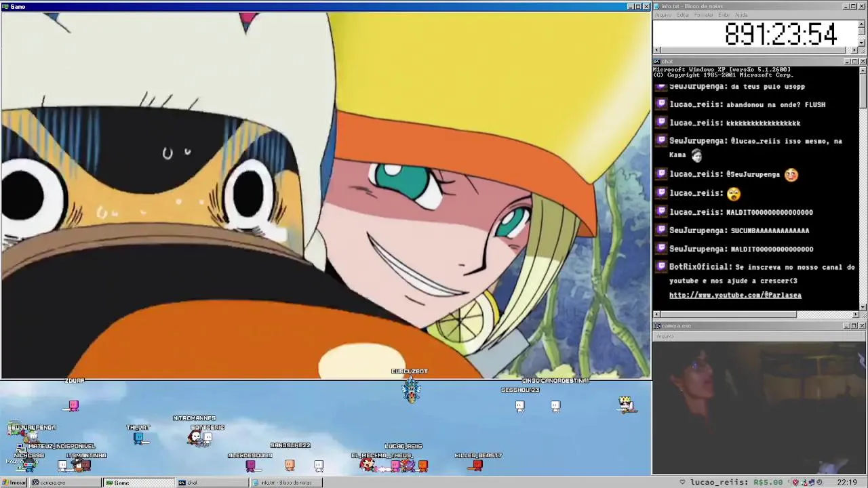Click the CUSCUZBOT dragon avatar
The height and width of the screenshot is (488, 868).
411,389
